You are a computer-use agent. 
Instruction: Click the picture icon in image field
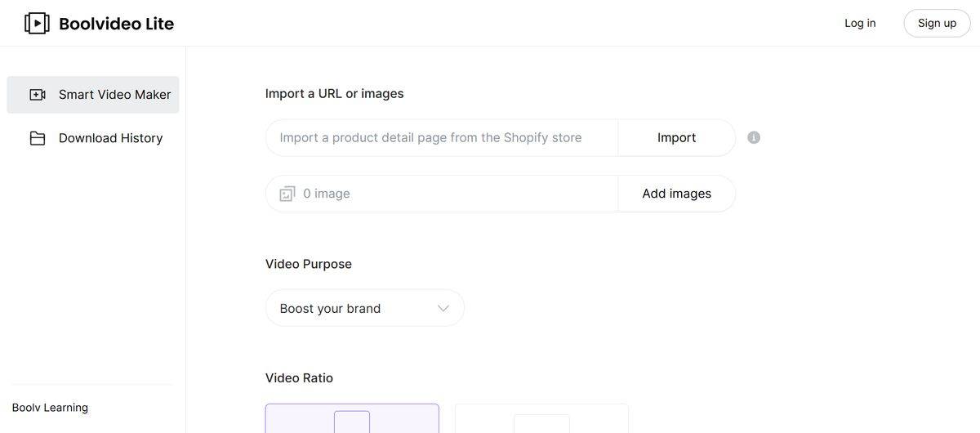coord(287,194)
